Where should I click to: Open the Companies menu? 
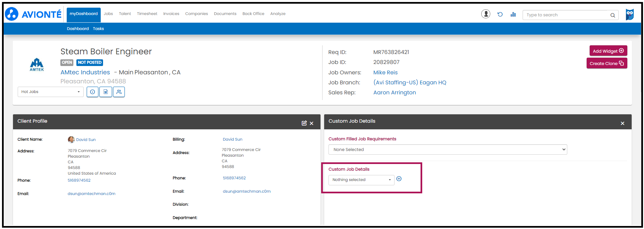pyautogui.click(x=197, y=14)
